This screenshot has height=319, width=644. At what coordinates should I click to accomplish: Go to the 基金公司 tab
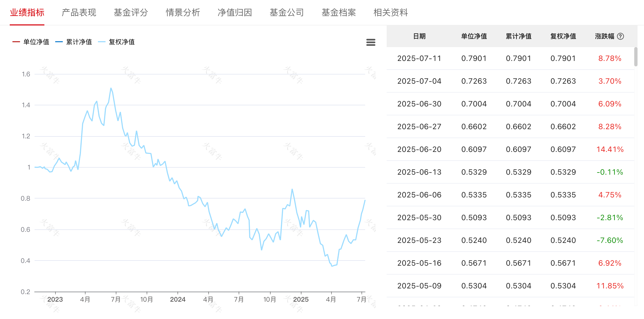287,12
